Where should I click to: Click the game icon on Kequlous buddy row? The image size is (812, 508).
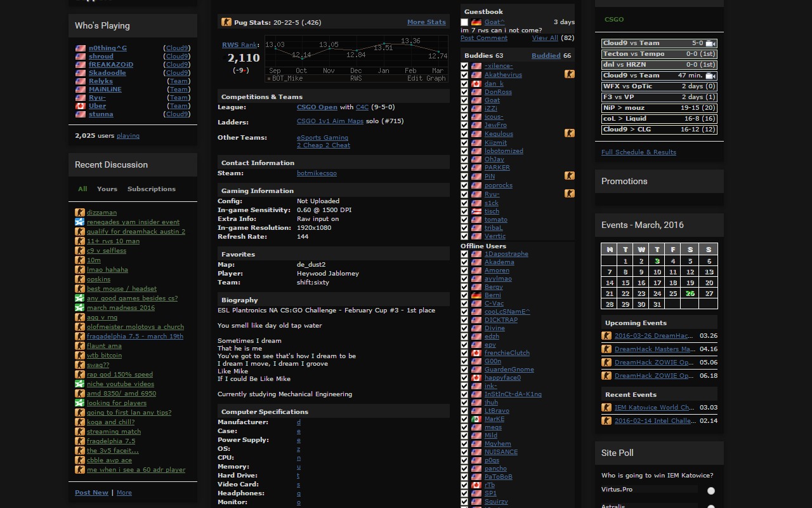click(x=569, y=133)
